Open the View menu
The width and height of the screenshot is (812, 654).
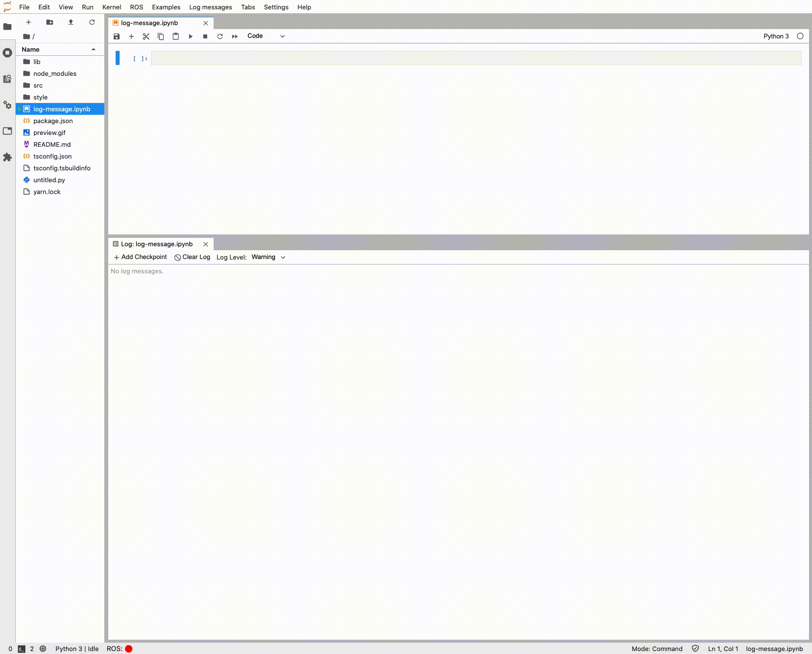pos(66,7)
